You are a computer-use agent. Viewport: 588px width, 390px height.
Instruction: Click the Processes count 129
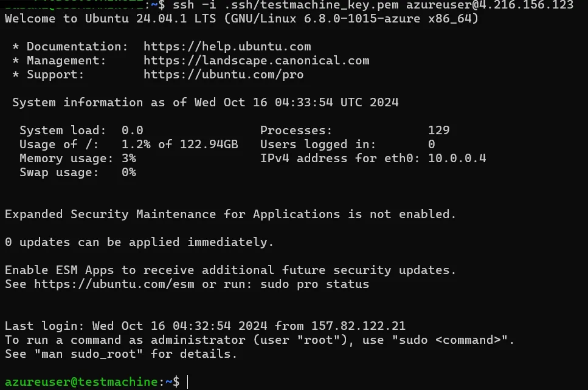438,131
